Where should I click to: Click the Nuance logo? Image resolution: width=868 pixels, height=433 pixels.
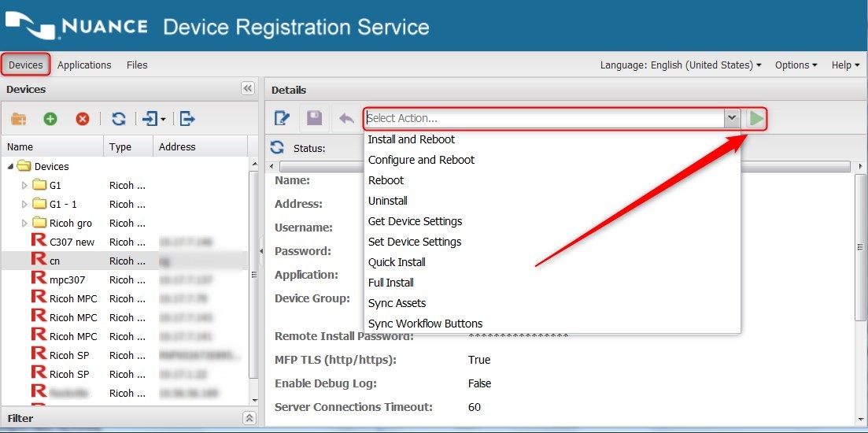point(76,26)
